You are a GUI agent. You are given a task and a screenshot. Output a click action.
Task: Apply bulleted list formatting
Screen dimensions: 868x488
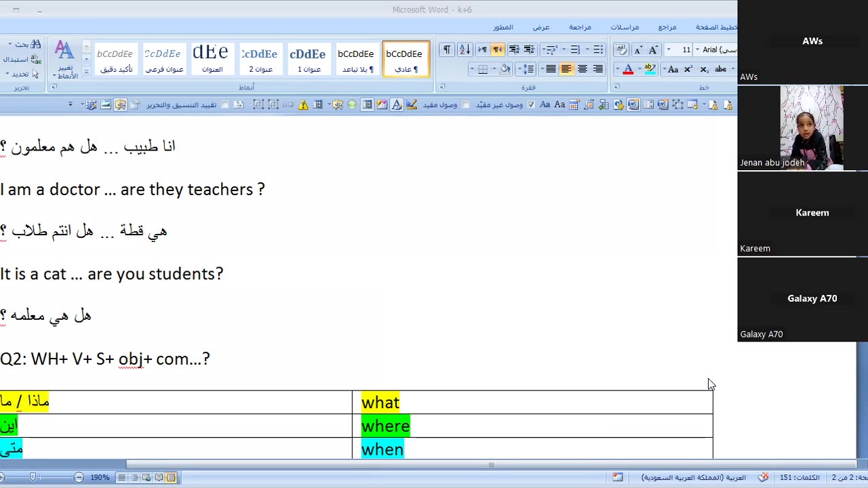[598, 49]
